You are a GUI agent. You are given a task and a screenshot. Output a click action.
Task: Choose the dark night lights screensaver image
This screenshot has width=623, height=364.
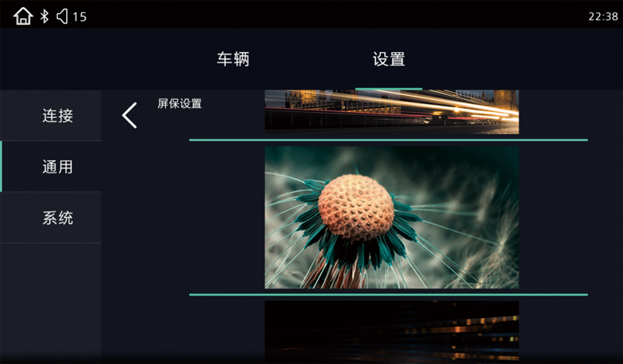coord(392,332)
